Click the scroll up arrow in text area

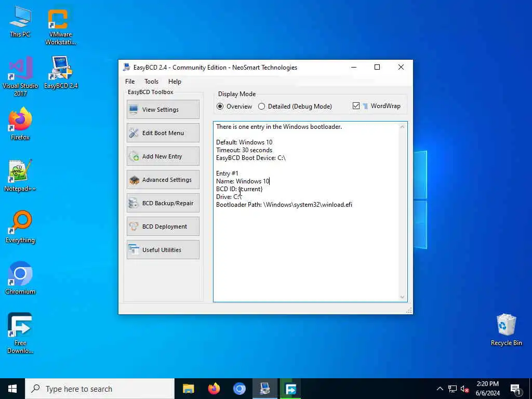click(x=402, y=127)
